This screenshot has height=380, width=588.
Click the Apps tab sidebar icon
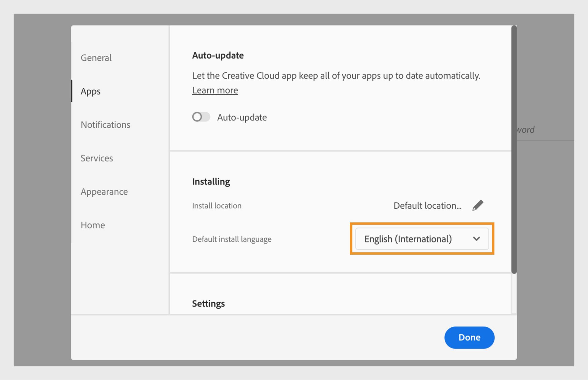(x=90, y=91)
